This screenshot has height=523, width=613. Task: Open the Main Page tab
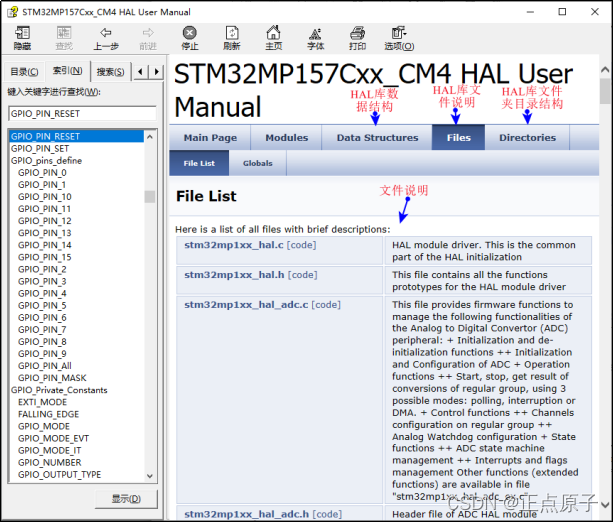pyautogui.click(x=210, y=138)
